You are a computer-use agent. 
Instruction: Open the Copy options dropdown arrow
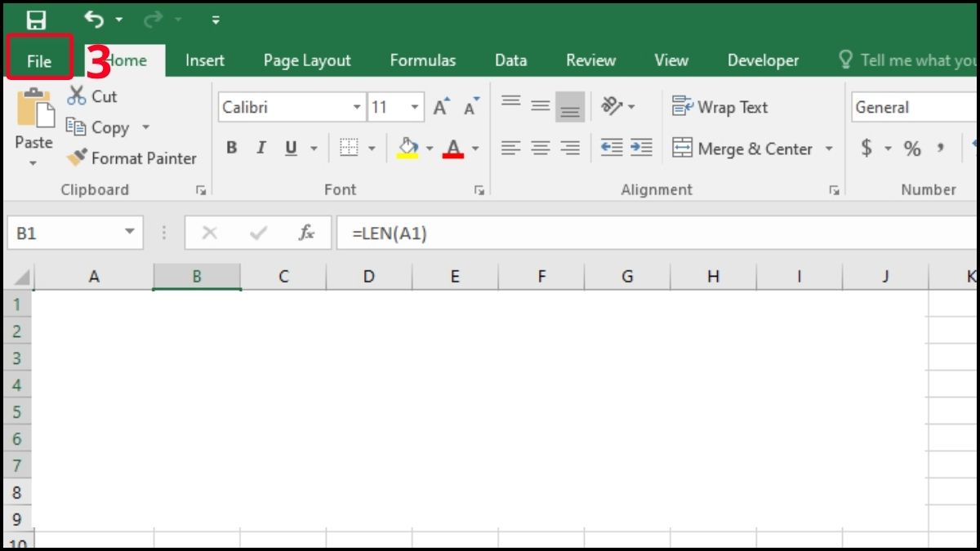click(x=146, y=127)
